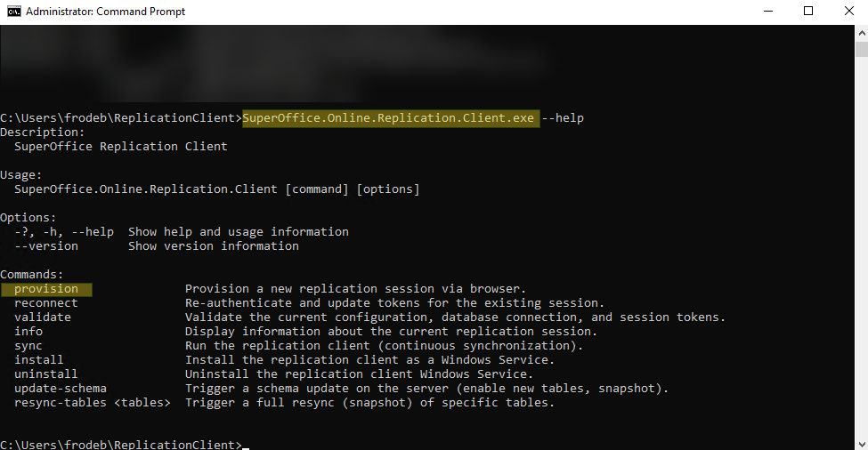The image size is (868, 450).
Task: Click the --version option text
Action: click(46, 246)
